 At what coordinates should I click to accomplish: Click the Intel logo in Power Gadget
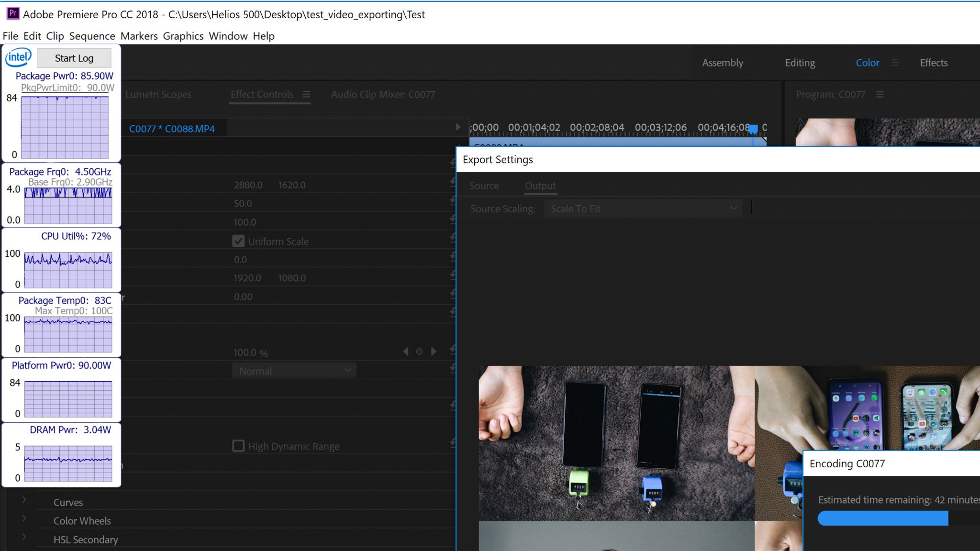coord(18,57)
